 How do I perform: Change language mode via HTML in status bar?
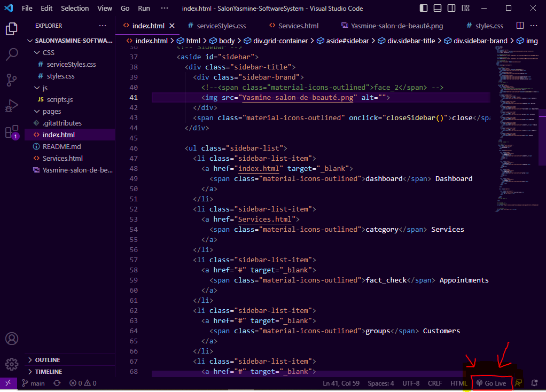(458, 383)
